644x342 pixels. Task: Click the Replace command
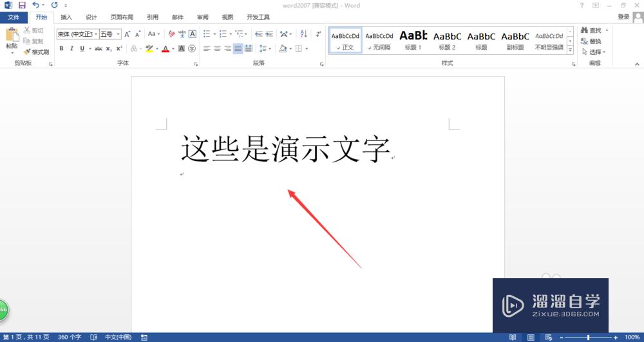591,41
